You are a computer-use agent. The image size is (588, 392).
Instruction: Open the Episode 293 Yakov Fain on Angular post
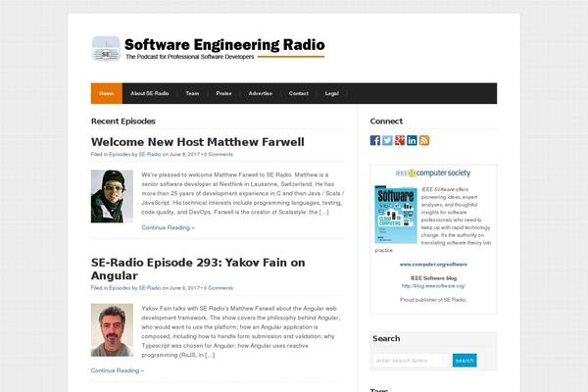(198, 269)
